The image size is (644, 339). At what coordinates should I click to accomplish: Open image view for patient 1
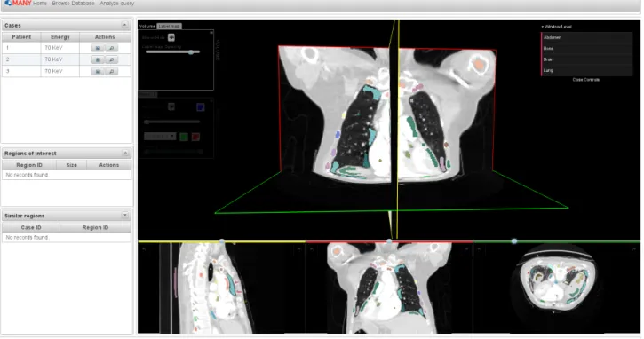pos(98,48)
